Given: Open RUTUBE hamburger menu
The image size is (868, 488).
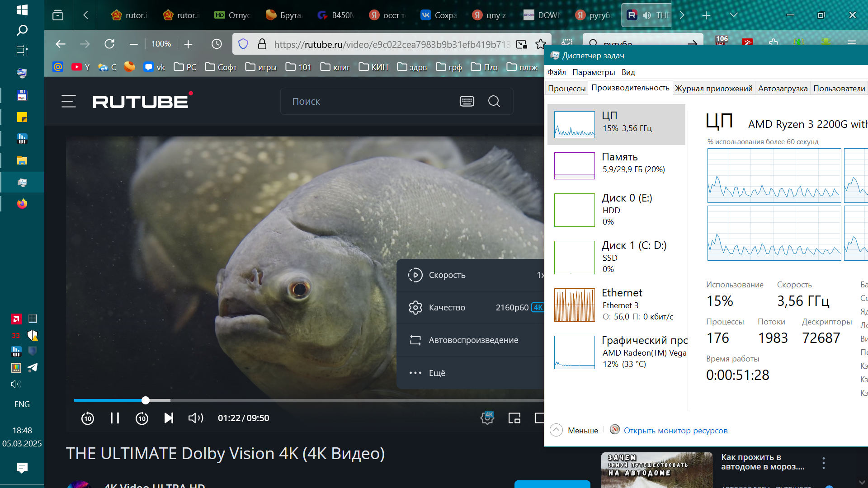Looking at the screenshot, I should pyautogui.click(x=69, y=101).
